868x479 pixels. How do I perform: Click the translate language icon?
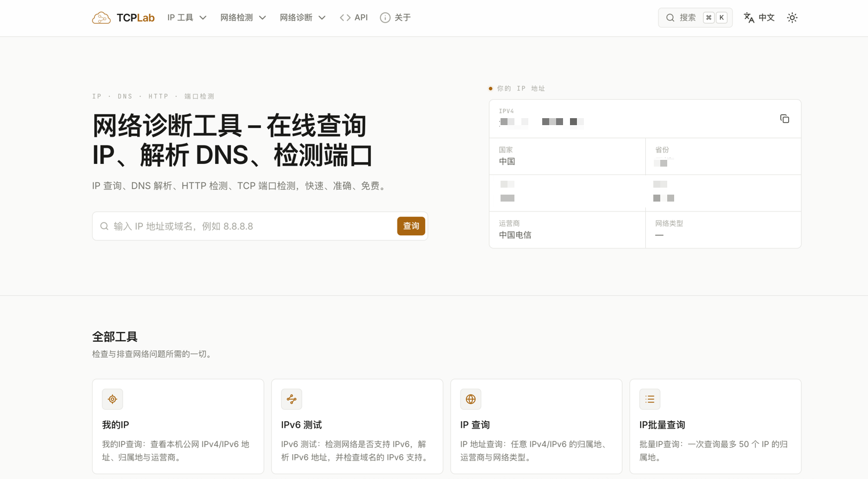749,18
